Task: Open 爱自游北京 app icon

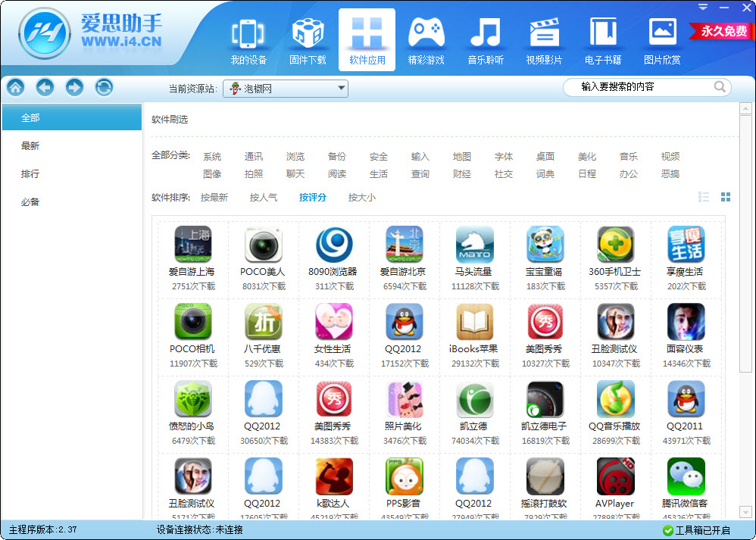Action: [405, 245]
